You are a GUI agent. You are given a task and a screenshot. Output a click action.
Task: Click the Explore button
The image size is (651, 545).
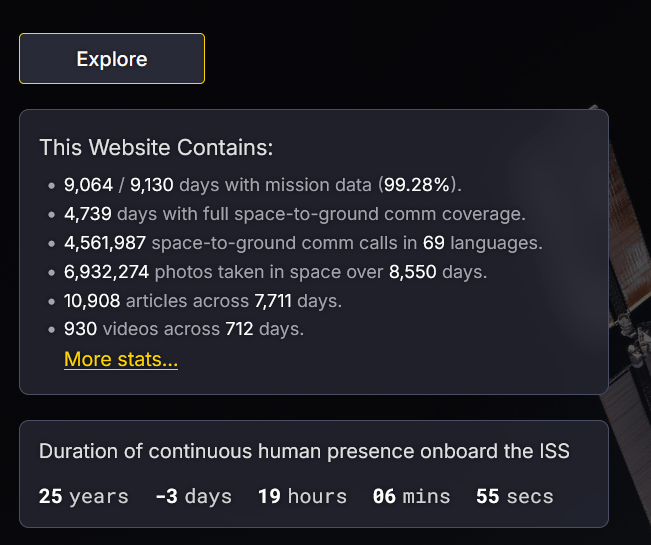click(x=112, y=59)
